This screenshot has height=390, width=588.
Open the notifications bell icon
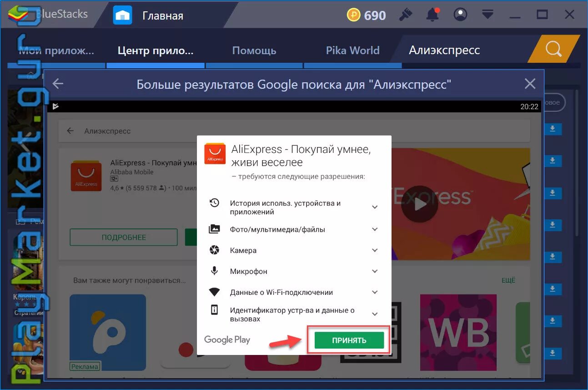coord(432,15)
